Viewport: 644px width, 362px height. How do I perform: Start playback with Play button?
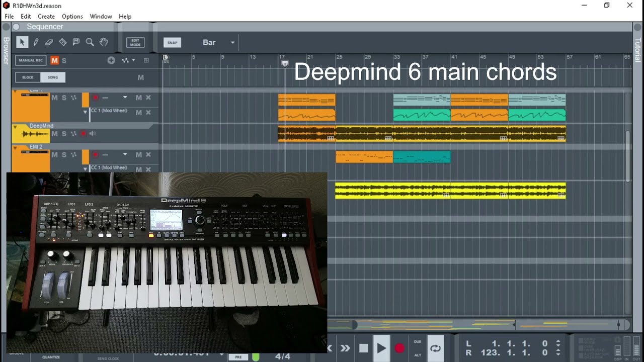point(381,348)
